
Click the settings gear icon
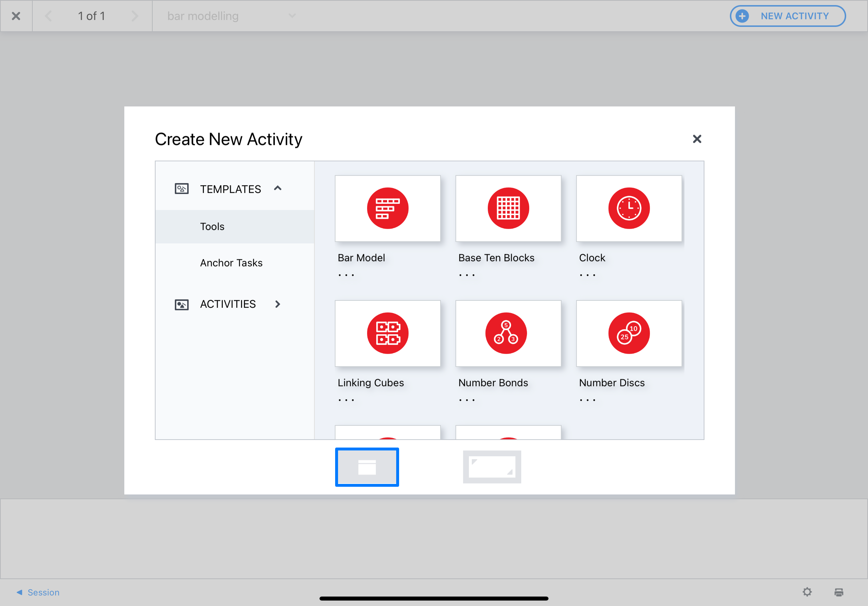pos(807,592)
